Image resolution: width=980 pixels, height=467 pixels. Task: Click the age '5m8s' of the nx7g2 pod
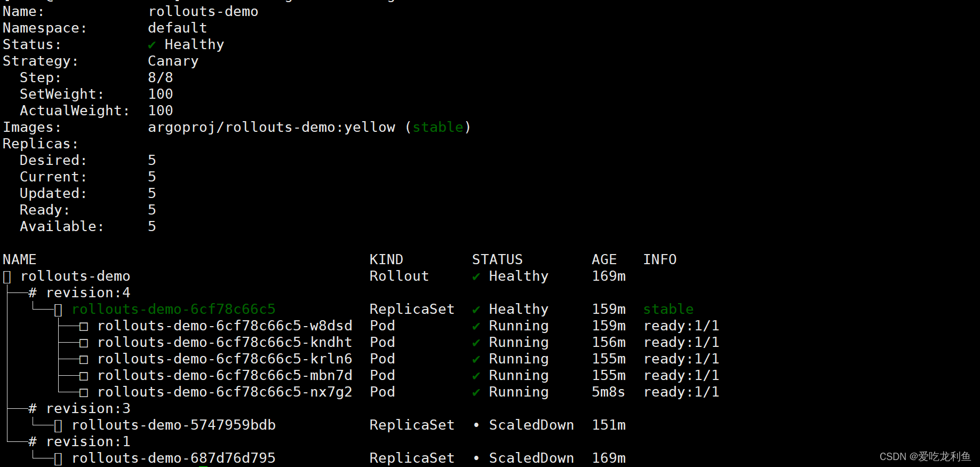coord(609,392)
